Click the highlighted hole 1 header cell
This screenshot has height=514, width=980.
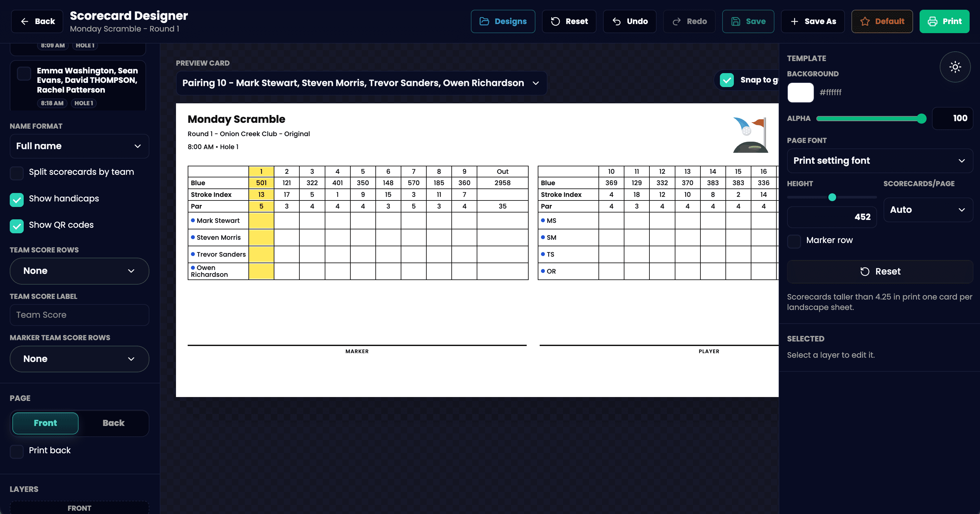261,171
